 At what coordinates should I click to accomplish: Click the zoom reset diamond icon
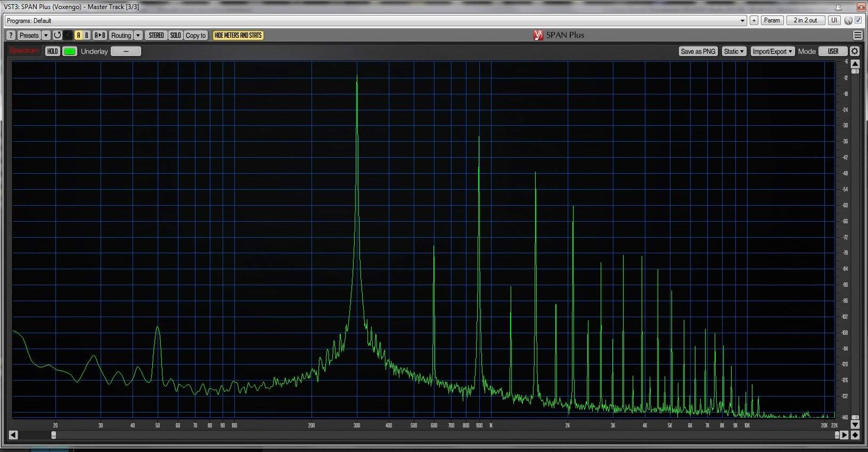pos(855,435)
